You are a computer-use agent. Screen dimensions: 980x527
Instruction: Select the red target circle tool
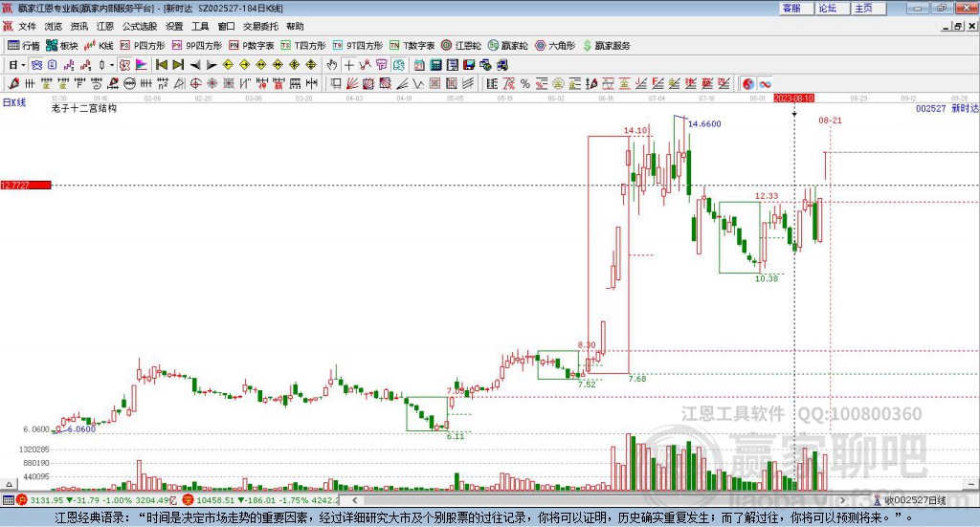195,83
